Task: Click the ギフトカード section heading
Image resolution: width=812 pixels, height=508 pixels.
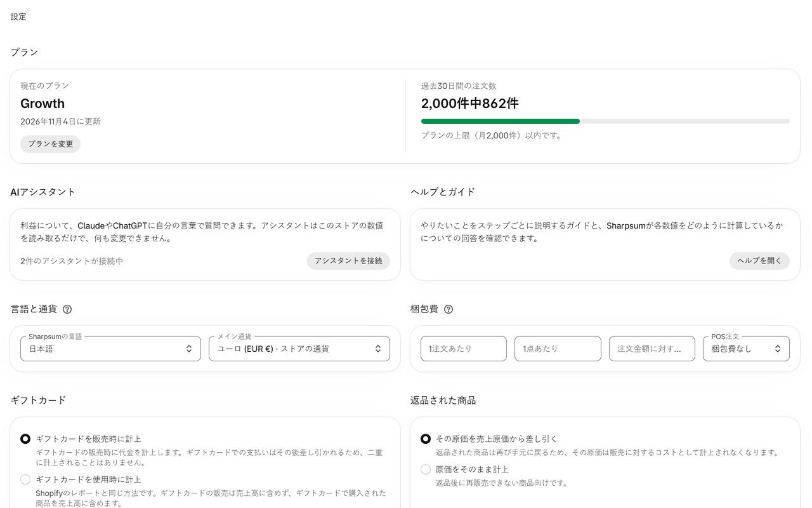Action: pos(38,400)
